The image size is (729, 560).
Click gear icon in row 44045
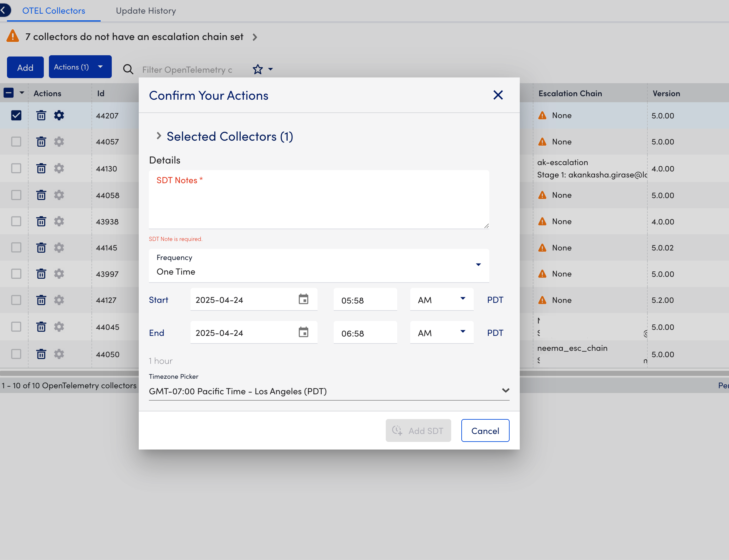pyautogui.click(x=59, y=327)
